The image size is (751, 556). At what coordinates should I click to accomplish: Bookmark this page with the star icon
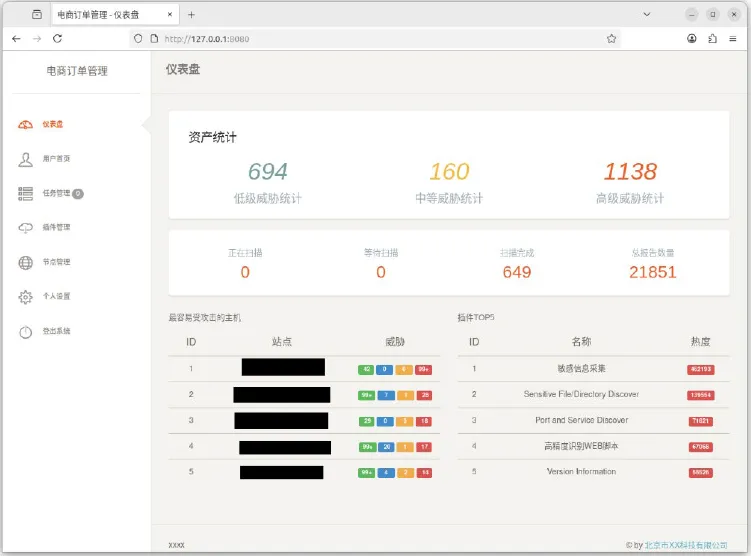click(x=611, y=39)
